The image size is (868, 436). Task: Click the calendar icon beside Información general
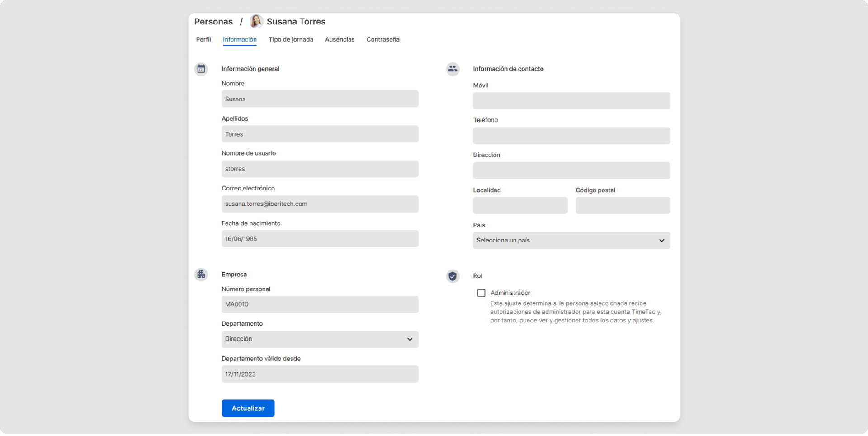click(x=201, y=69)
